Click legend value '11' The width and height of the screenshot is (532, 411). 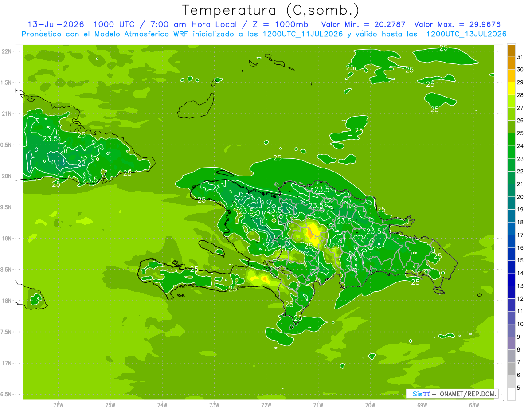[x=520, y=311]
